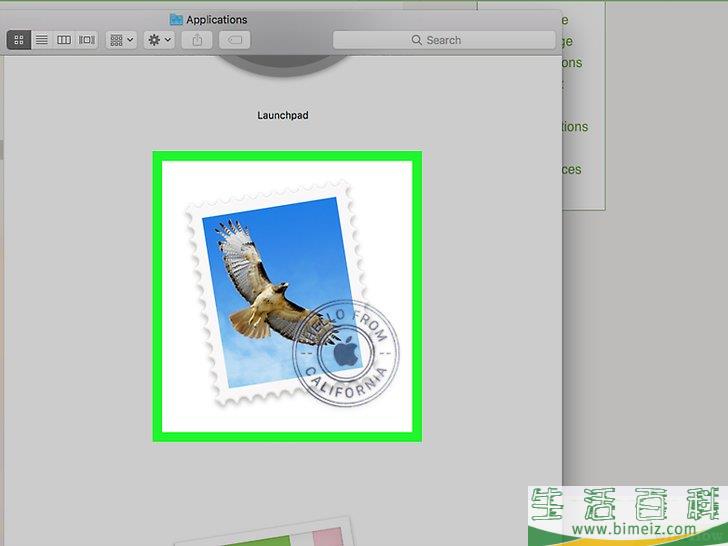Click the Edit Tags toolbar button

[x=235, y=40]
